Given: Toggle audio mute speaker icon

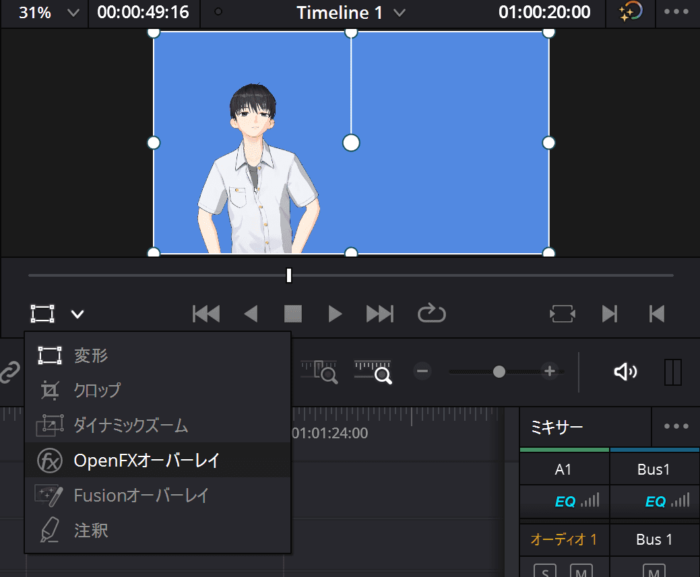Looking at the screenshot, I should click(625, 372).
